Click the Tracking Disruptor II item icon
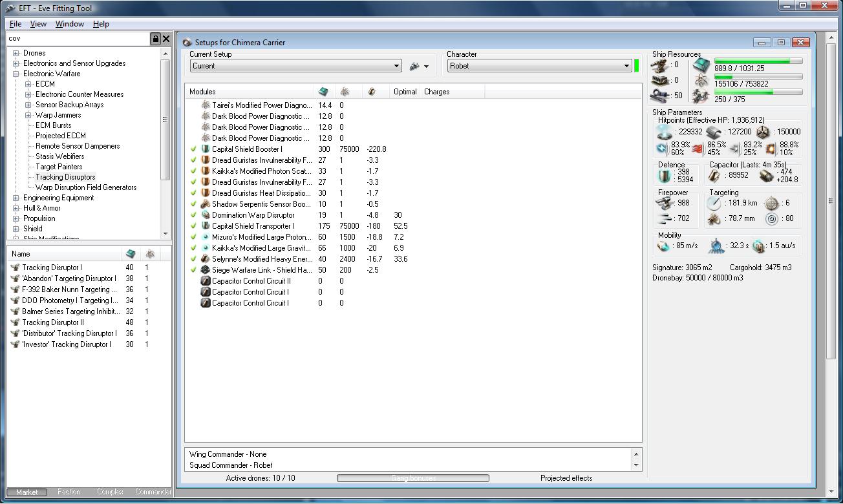The height and width of the screenshot is (504, 843). point(15,322)
